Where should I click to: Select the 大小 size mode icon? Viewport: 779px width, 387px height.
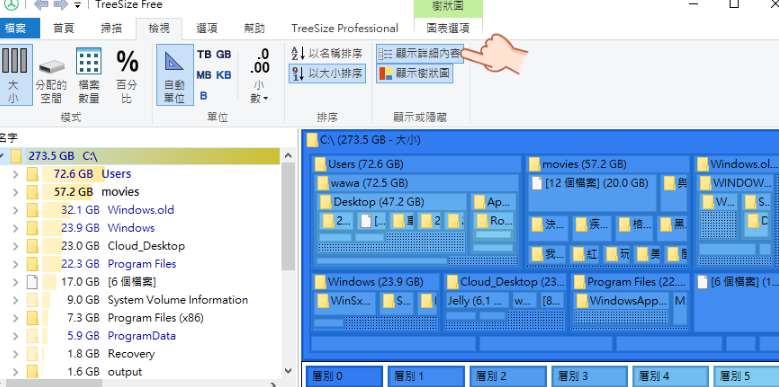[x=14, y=75]
